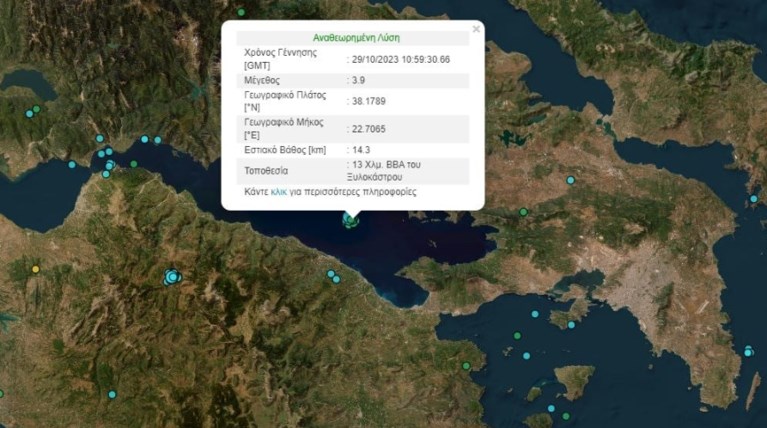Select the cyan marker cluster at right edge, lower
Viewport: 767px width, 428px height.
pos(748,351)
